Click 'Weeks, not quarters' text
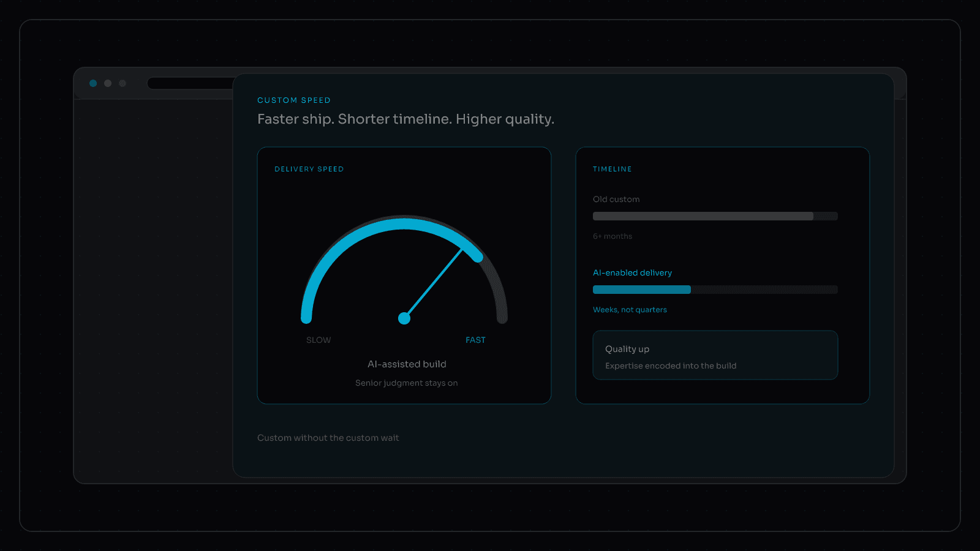980x551 pixels. click(x=630, y=310)
